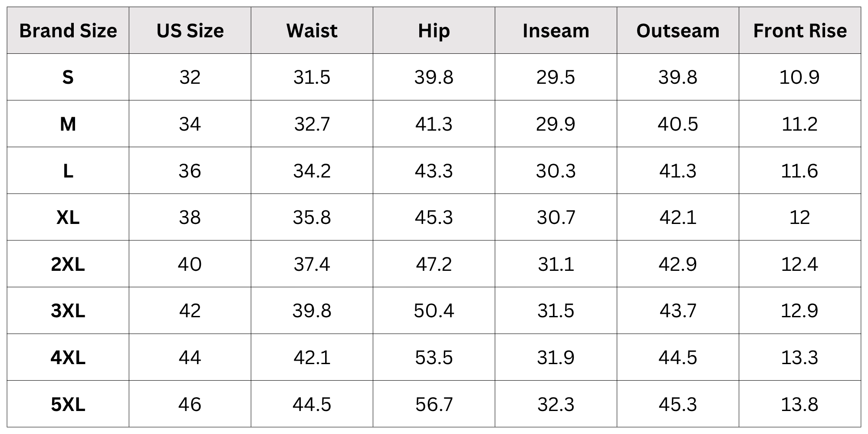Screen dimensions: 868x434
Task: Click outseam value 40.5
Action: pos(678,124)
